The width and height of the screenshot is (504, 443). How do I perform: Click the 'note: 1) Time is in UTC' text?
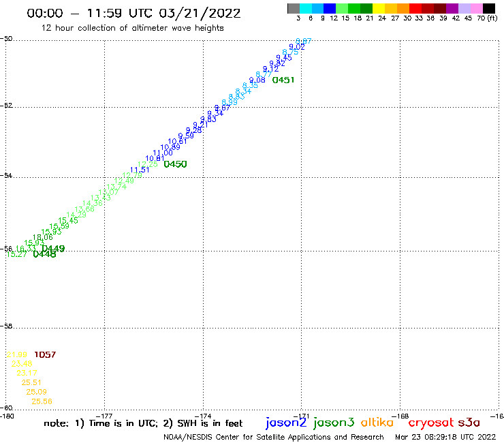click(x=101, y=423)
